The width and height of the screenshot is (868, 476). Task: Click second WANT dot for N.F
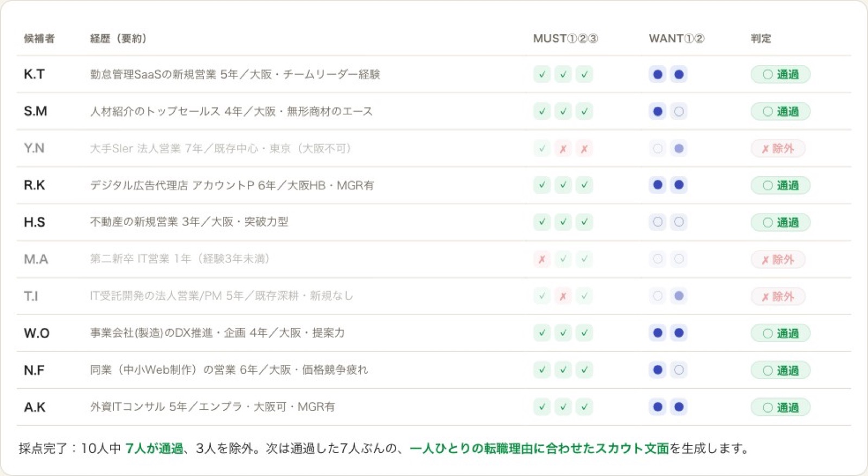point(679,370)
